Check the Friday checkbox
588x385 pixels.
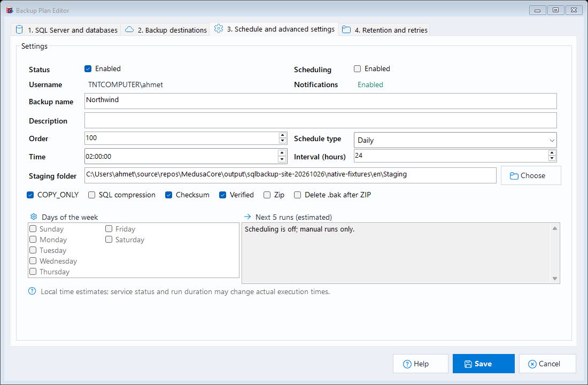109,229
